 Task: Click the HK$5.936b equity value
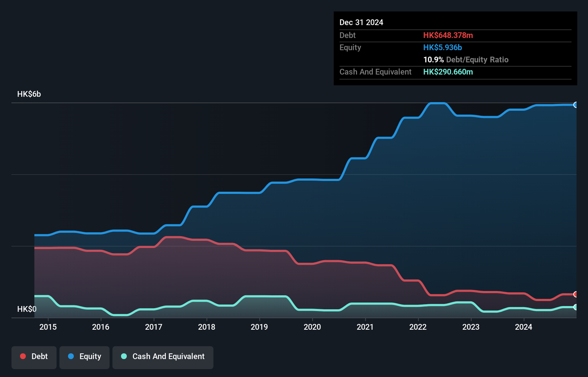click(x=443, y=48)
